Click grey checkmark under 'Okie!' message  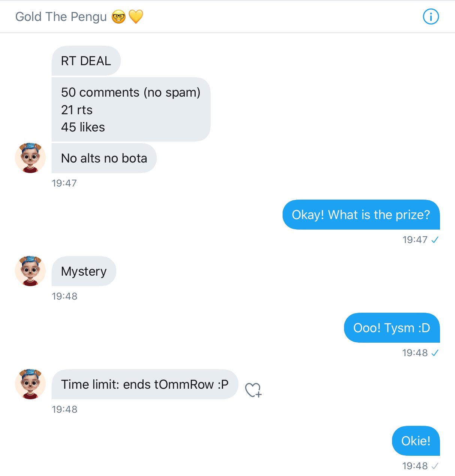click(x=435, y=466)
